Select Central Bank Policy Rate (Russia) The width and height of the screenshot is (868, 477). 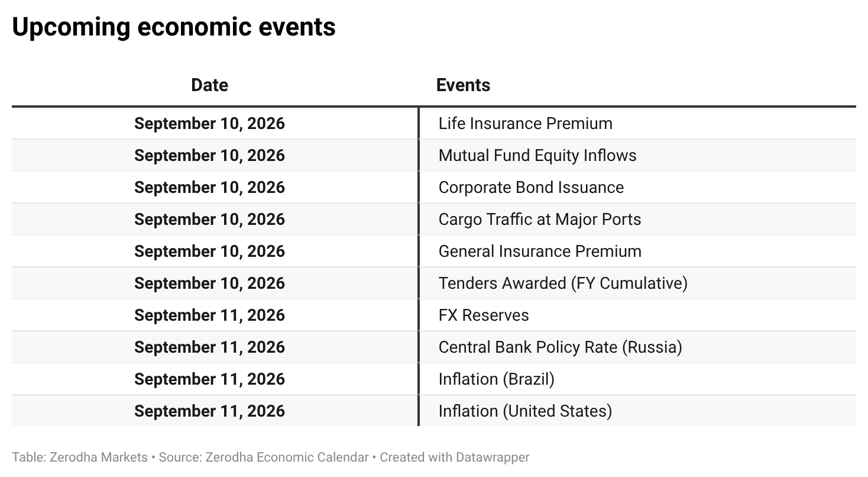coord(560,347)
